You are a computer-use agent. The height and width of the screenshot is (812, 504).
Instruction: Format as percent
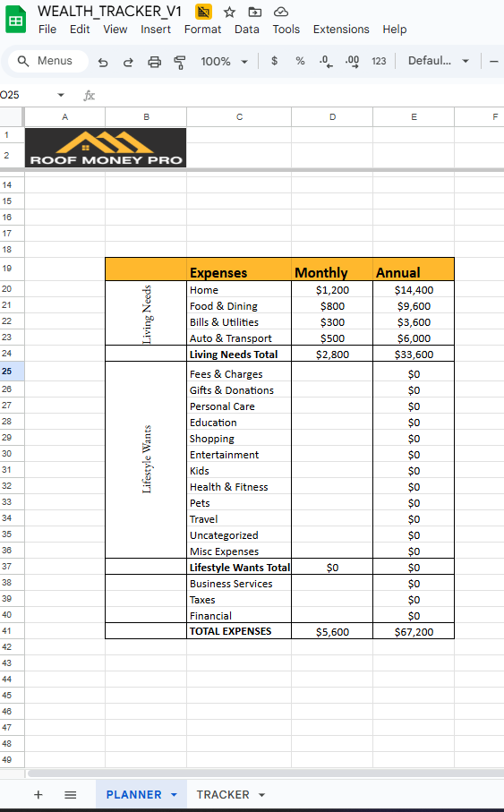300,61
